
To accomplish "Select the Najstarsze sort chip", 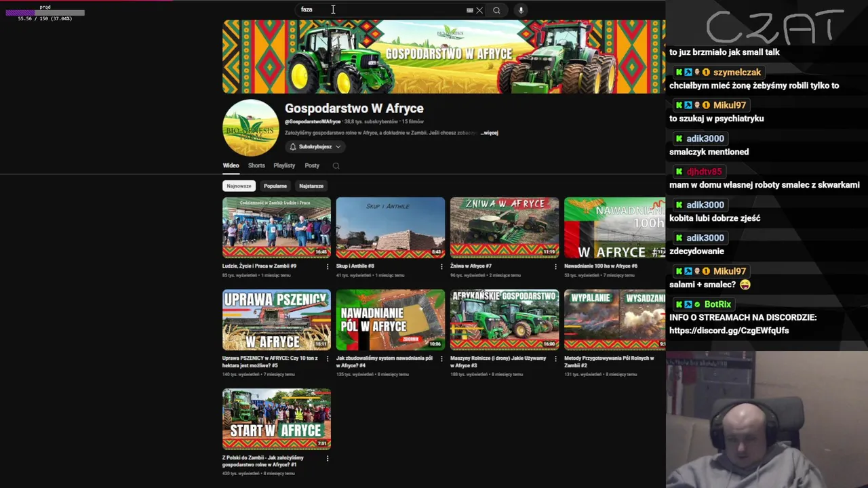I will (311, 186).
